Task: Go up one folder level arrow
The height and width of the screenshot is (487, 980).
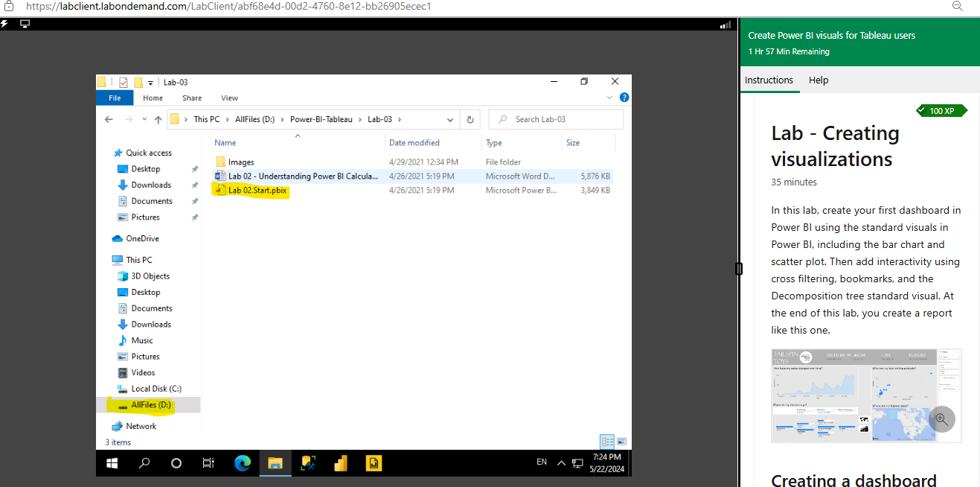Action: pos(158,119)
